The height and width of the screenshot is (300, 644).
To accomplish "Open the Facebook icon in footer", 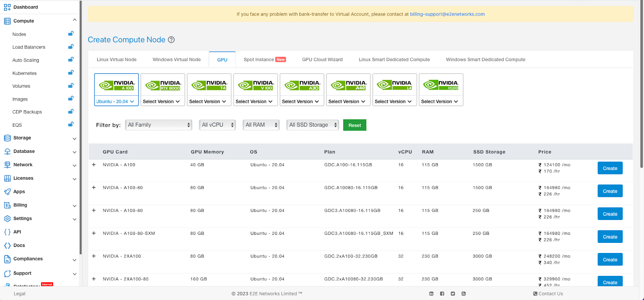I will click(442, 294).
